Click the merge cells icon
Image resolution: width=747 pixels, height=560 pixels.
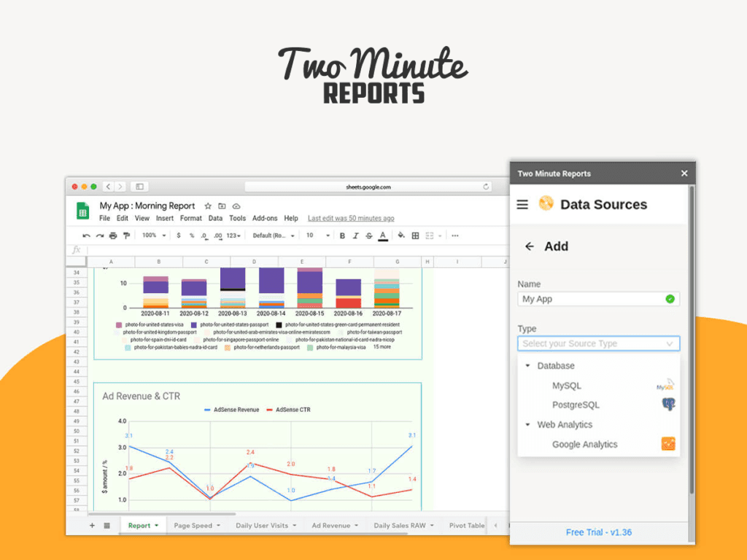tap(430, 236)
